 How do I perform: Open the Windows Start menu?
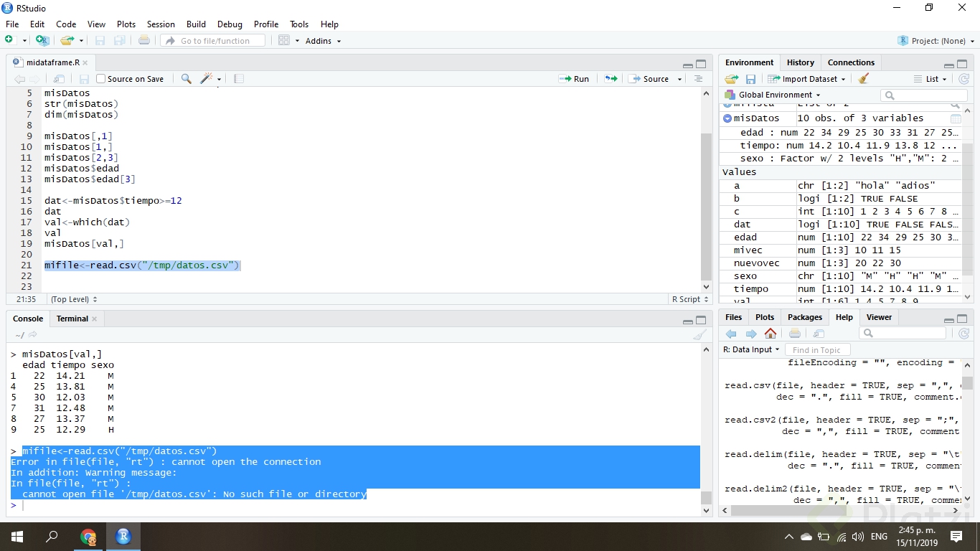coord(17,537)
